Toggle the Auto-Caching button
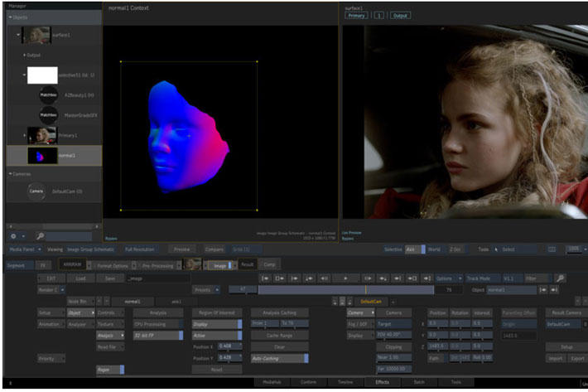Viewport: 588px width, 392px height. coord(280,359)
